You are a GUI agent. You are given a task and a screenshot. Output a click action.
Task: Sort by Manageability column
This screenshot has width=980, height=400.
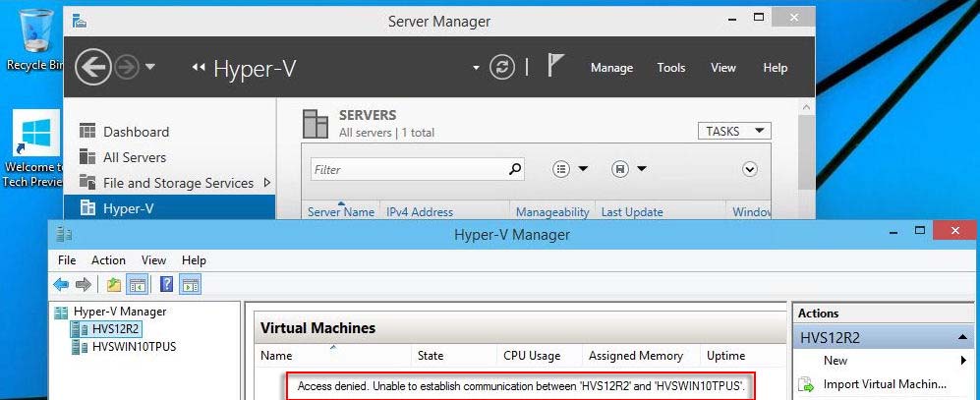(x=552, y=212)
